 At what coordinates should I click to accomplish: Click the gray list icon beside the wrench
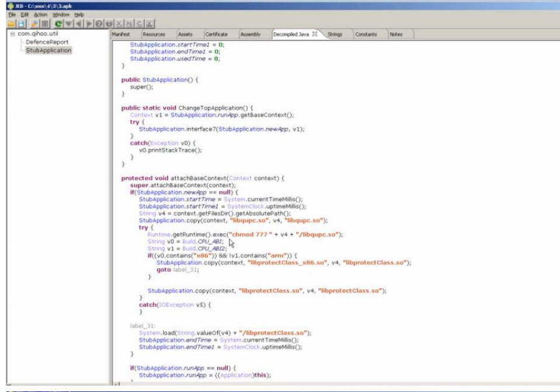pos(44,24)
